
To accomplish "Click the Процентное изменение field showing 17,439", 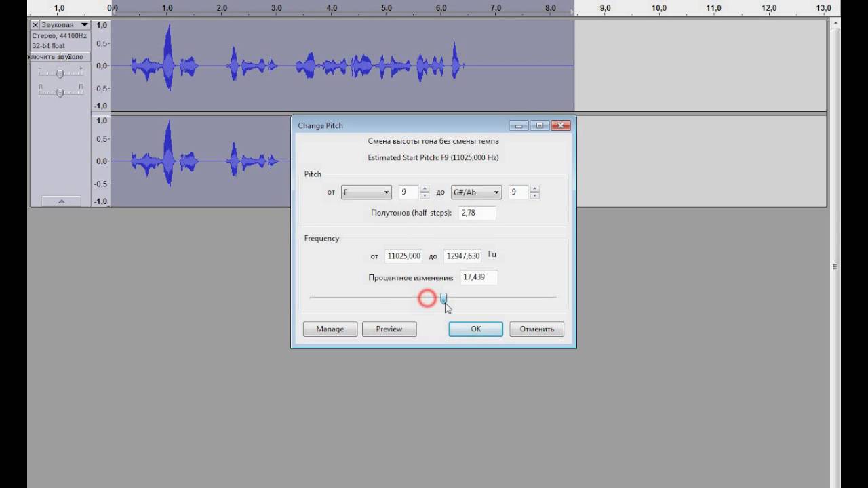I will [x=479, y=277].
